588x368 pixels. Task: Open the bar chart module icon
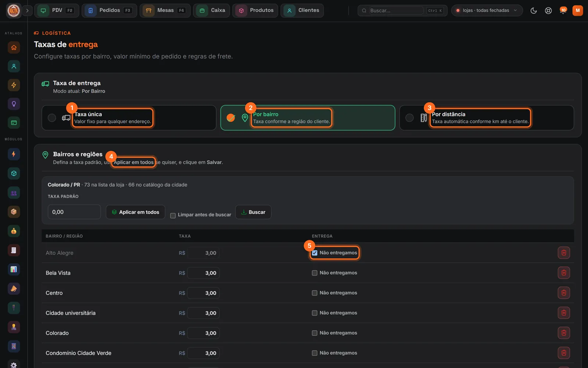[14, 269]
